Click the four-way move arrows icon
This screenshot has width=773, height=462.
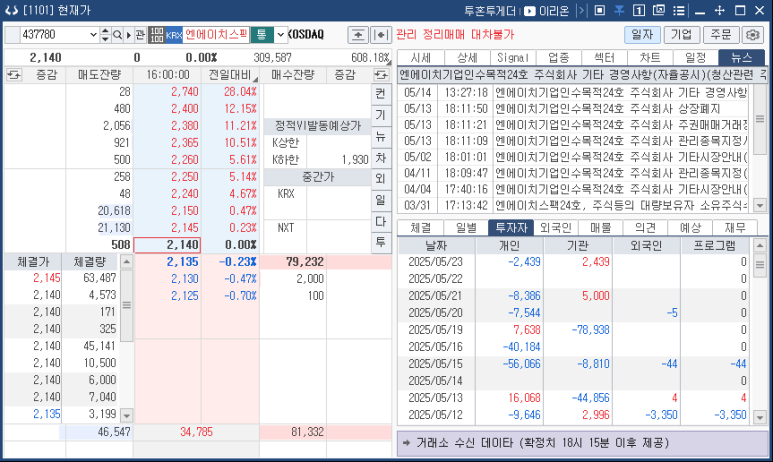tap(719, 10)
